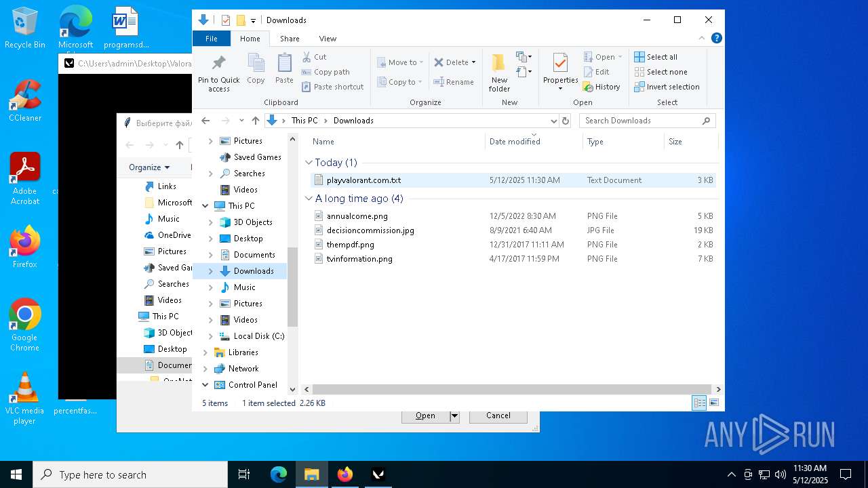
Task: Click Select none in ribbon
Action: [661, 72]
